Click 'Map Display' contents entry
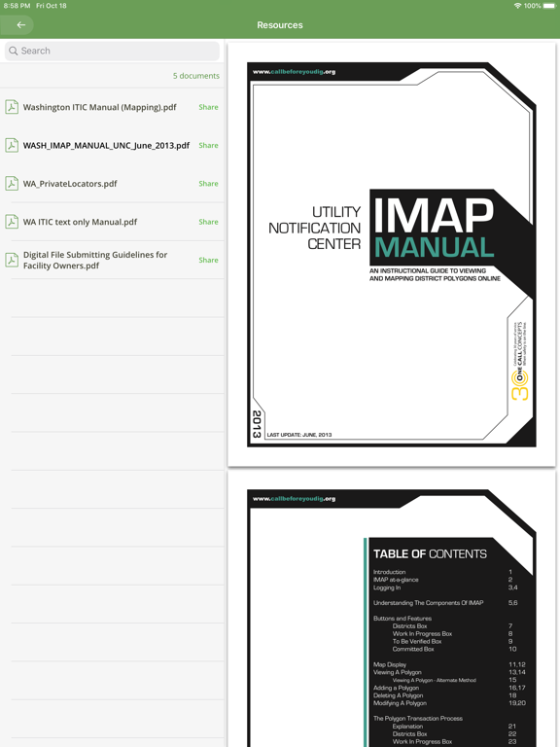 tap(390, 664)
